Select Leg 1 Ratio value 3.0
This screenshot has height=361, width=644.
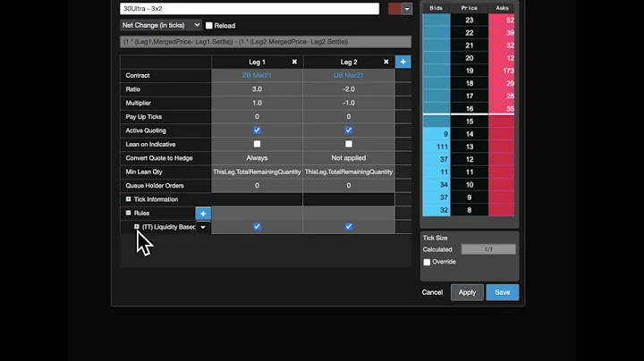point(257,89)
